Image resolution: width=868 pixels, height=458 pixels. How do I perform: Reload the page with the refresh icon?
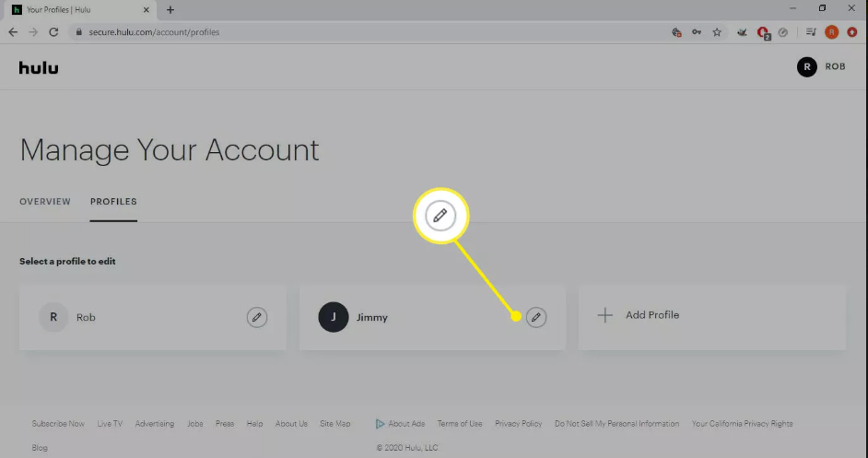(53, 32)
